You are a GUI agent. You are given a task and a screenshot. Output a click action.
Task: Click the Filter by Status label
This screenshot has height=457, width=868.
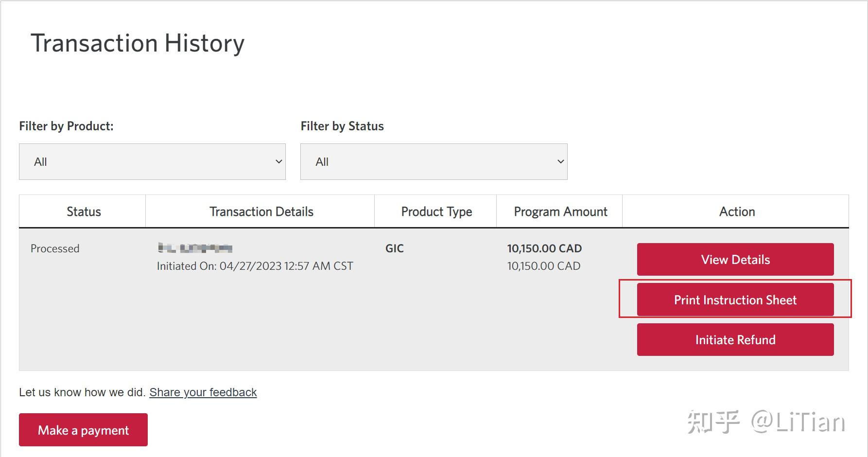(342, 126)
